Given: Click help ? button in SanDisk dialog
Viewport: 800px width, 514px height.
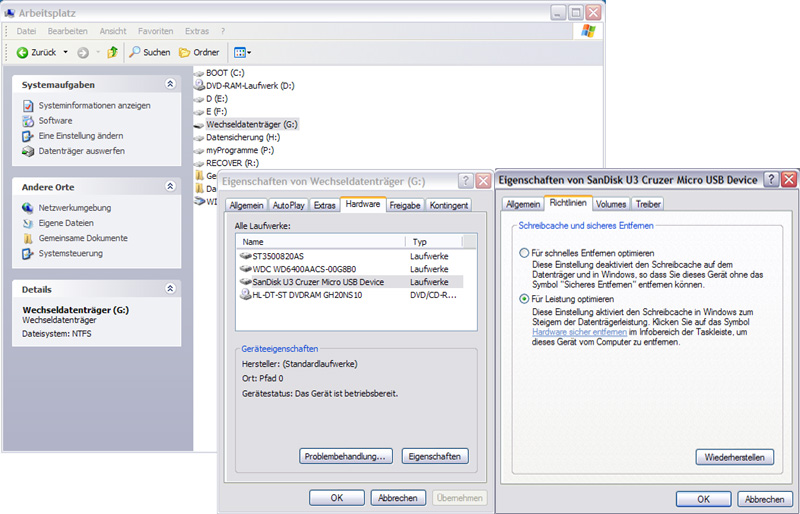Looking at the screenshot, I should tap(771, 179).
